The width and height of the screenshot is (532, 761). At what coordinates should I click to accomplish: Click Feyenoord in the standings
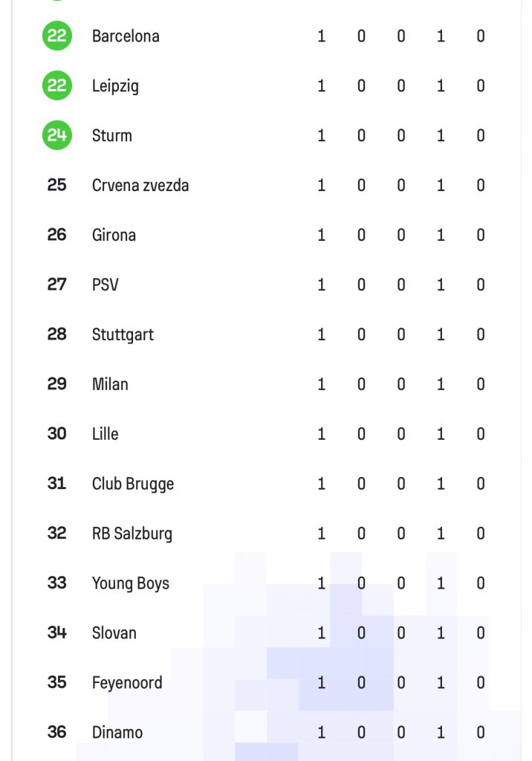coord(127,683)
